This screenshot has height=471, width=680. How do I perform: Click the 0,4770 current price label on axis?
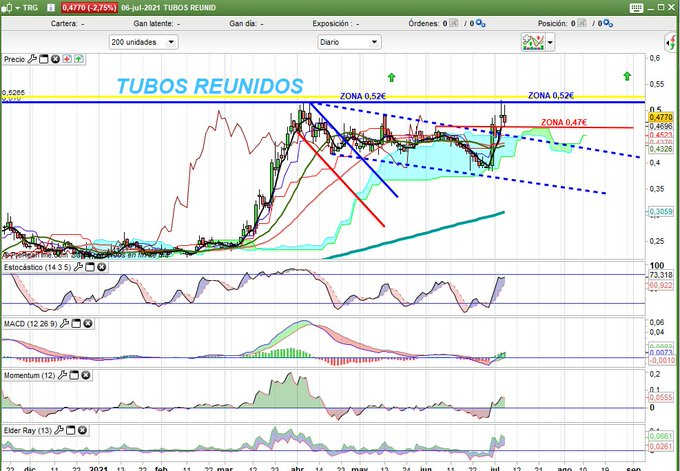pyautogui.click(x=661, y=117)
